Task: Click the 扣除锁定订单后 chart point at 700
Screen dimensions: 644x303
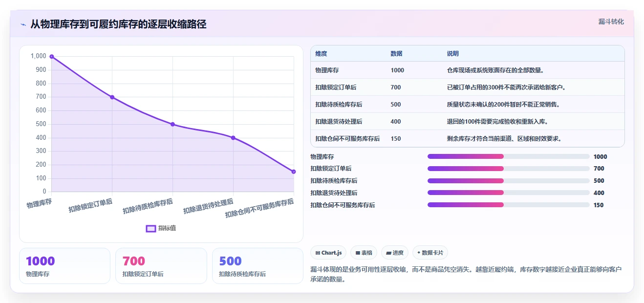Action: (x=112, y=97)
